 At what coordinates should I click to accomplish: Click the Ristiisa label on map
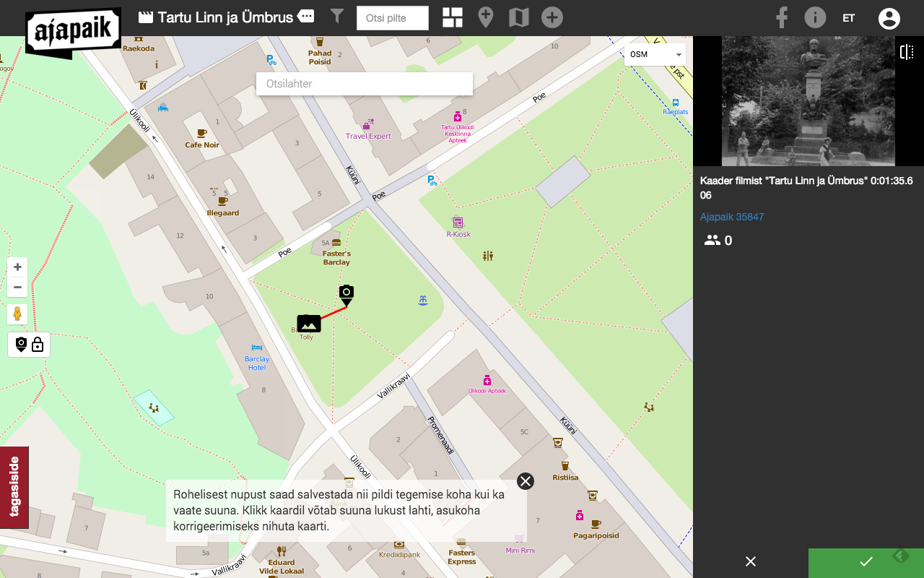click(x=565, y=478)
